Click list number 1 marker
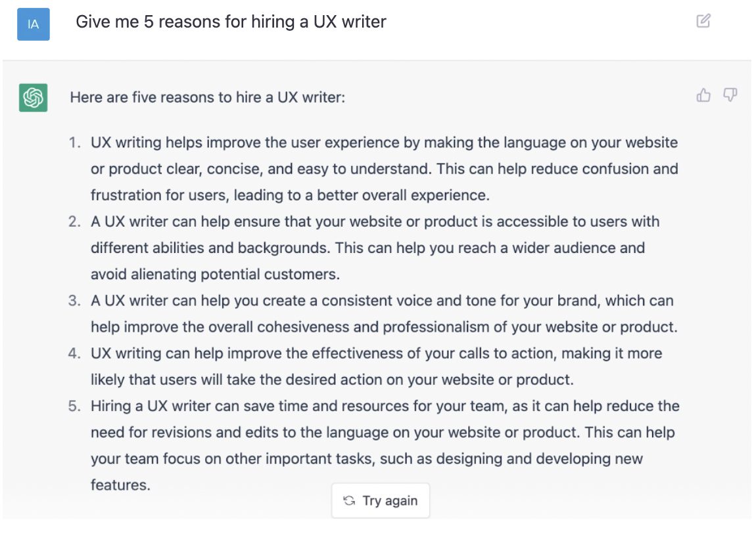756x536 pixels. tap(75, 143)
